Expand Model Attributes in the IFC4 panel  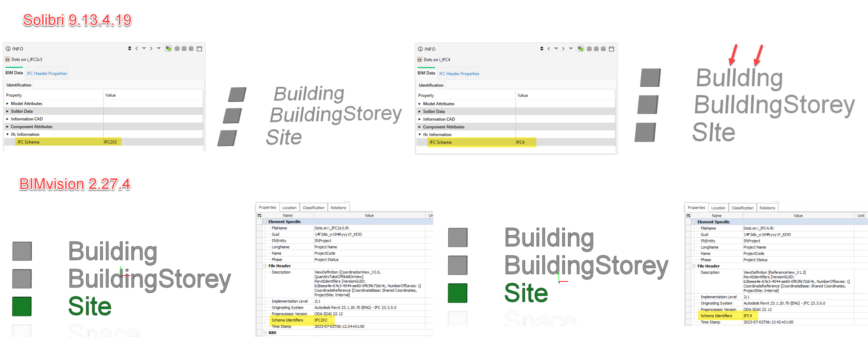coord(419,104)
